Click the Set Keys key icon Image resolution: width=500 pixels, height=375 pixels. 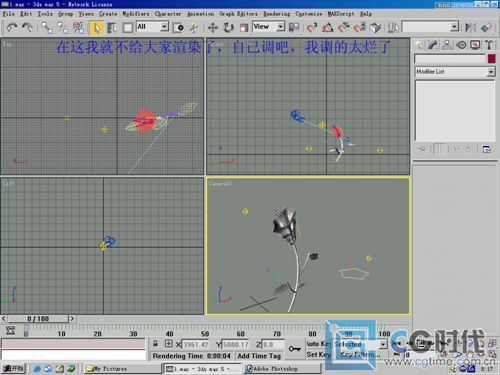tap(294, 349)
